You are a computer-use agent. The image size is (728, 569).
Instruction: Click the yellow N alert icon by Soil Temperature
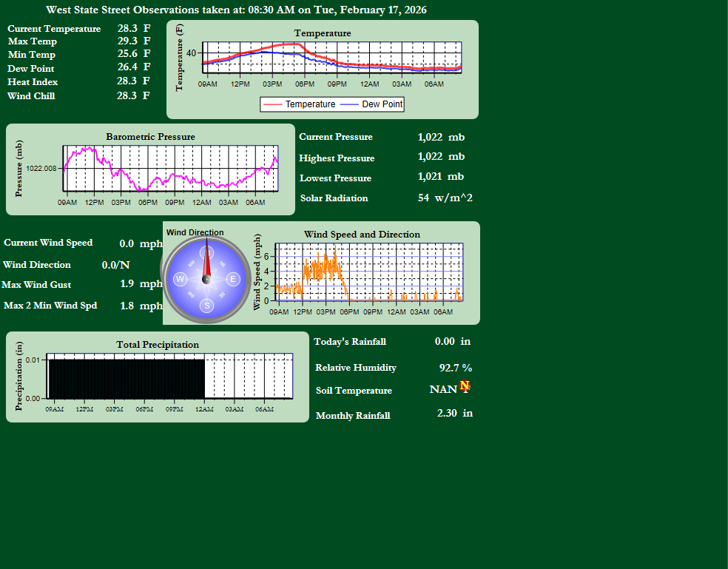(465, 385)
